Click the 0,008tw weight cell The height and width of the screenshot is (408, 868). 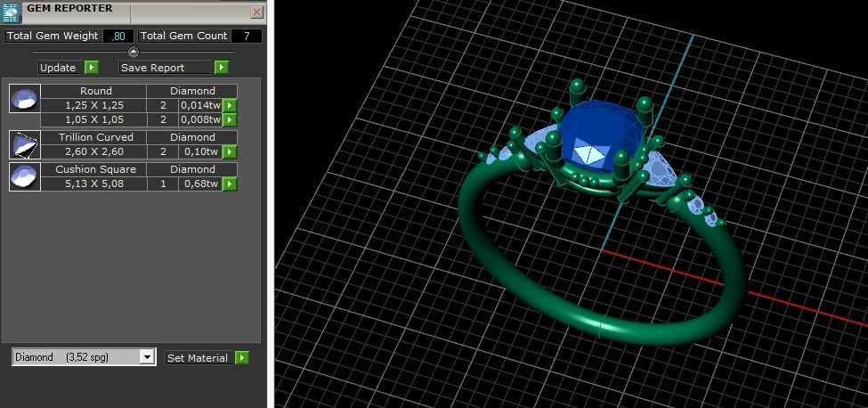(200, 119)
